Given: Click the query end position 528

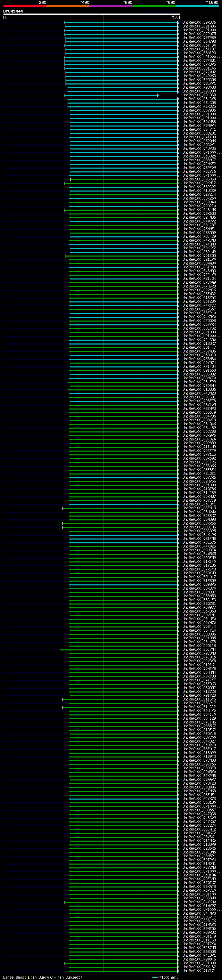Looking at the screenshot, I should (175, 17).
